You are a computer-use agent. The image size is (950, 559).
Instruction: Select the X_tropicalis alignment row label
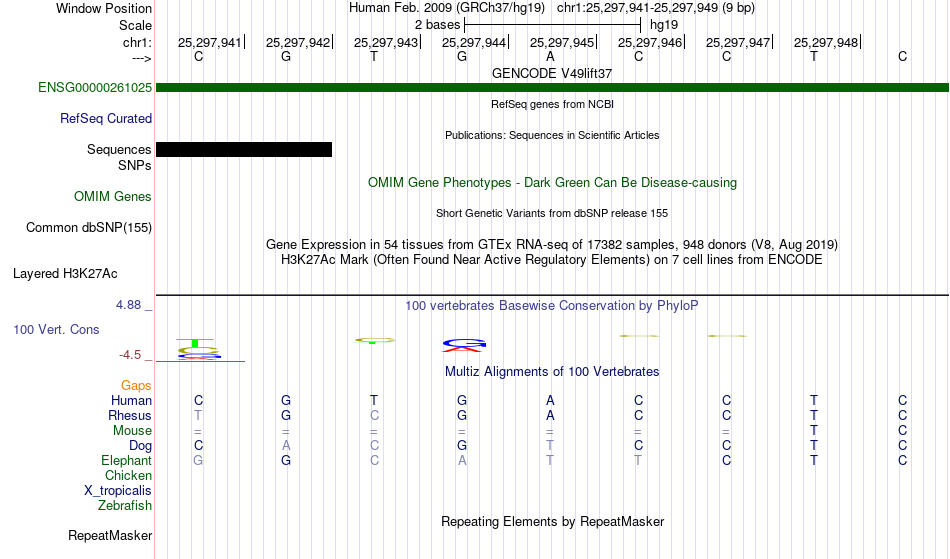(118, 491)
